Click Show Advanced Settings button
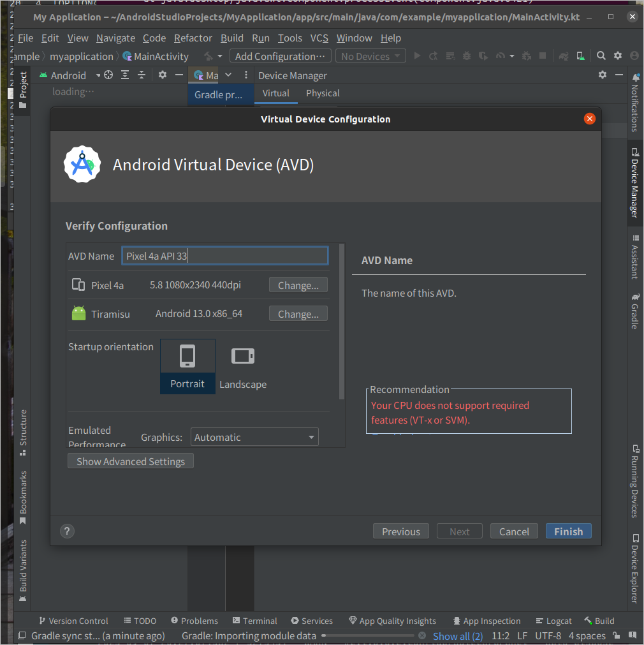Viewport: 644px width, 645px height. pyautogui.click(x=130, y=461)
